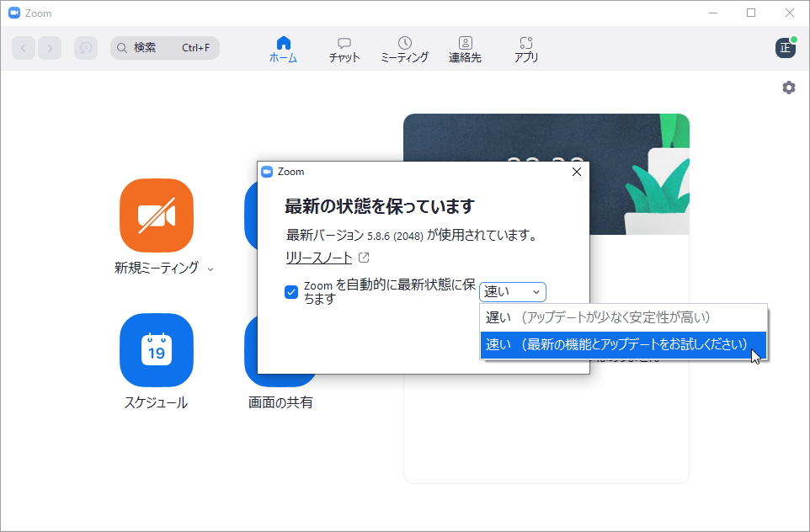Minimize the main Zoom window
Screen dimensions: 810x532
click(x=713, y=13)
